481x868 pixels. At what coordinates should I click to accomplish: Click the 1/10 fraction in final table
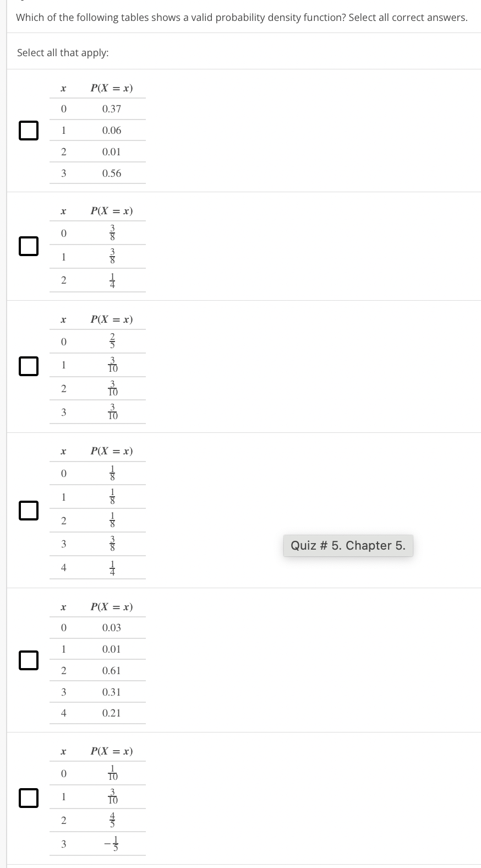coord(112,773)
